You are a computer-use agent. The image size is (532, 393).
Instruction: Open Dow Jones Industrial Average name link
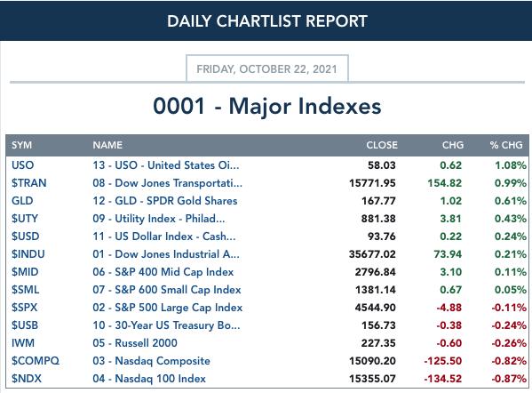click(166, 254)
